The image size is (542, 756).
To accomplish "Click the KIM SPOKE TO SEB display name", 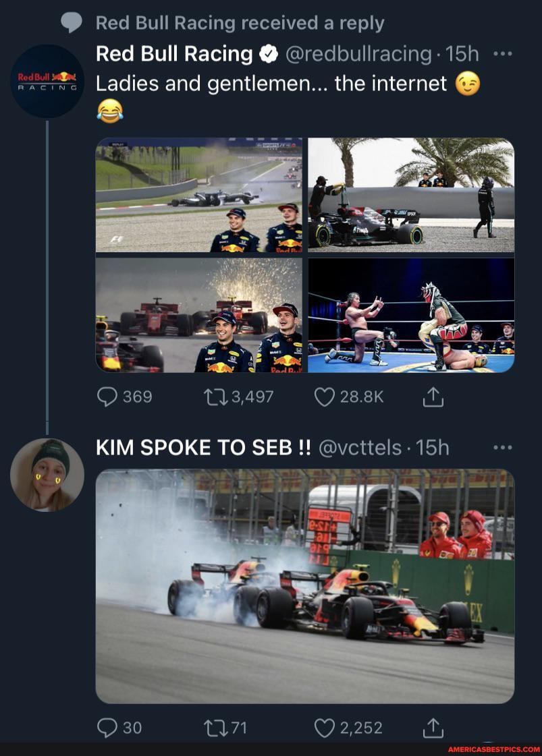I will point(202,447).
